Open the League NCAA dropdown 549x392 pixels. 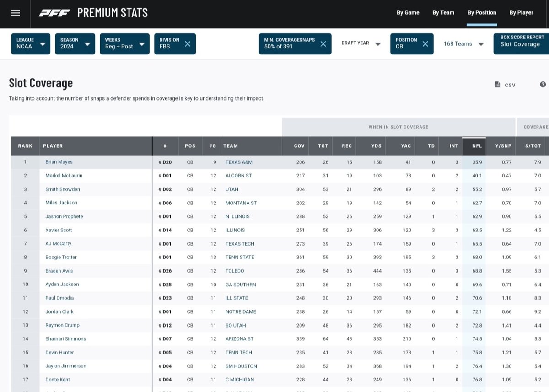[31, 43]
